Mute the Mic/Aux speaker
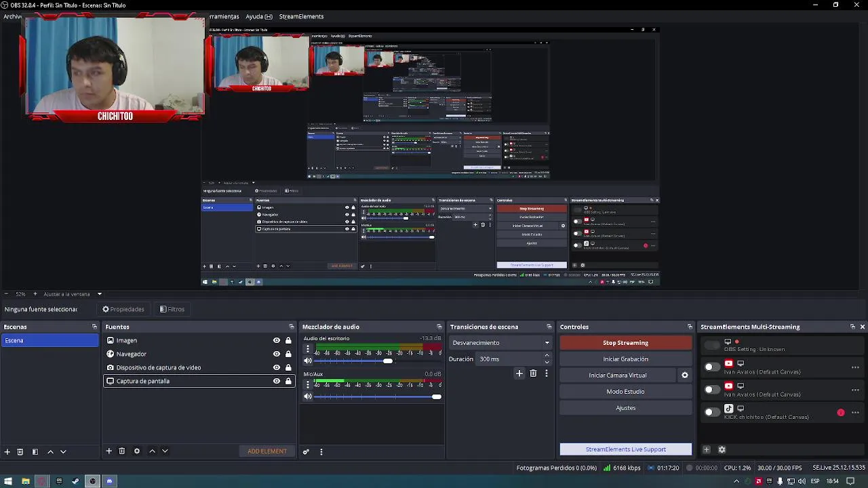Viewport: 868px width, 488px height. tap(308, 396)
